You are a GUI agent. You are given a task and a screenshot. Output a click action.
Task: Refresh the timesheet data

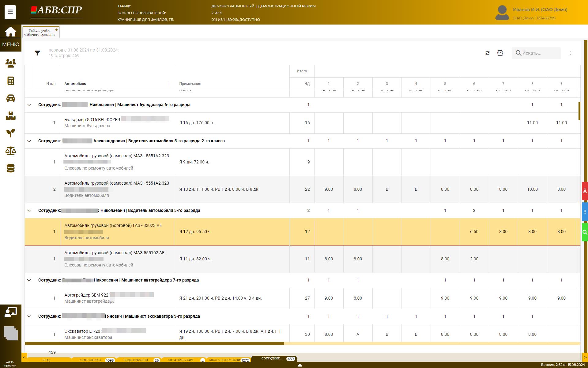pos(488,53)
